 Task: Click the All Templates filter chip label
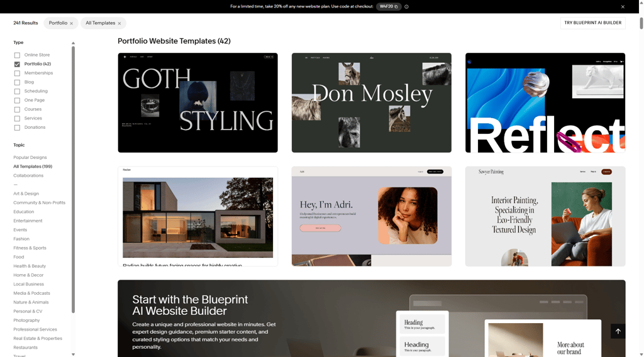click(100, 23)
